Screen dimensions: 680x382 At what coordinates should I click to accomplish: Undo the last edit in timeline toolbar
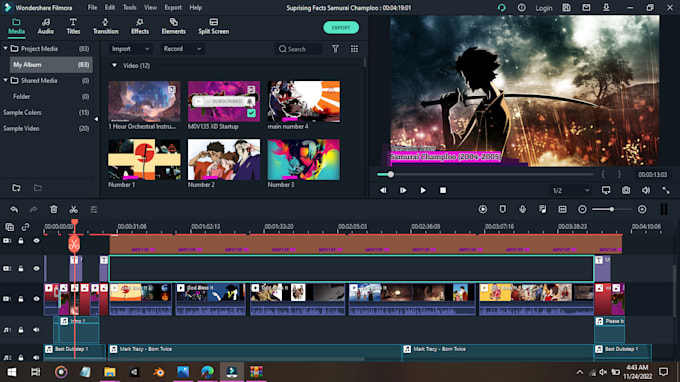tap(14, 209)
